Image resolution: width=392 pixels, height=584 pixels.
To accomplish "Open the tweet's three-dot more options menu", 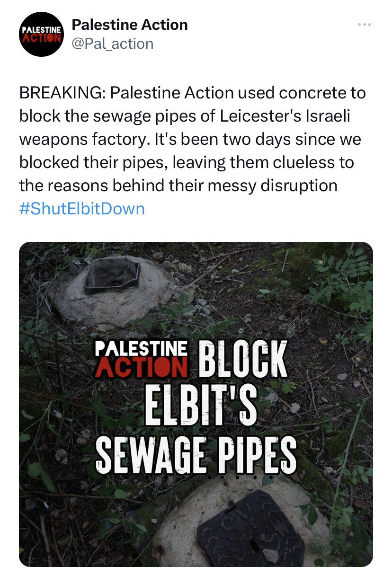I will 364,25.
